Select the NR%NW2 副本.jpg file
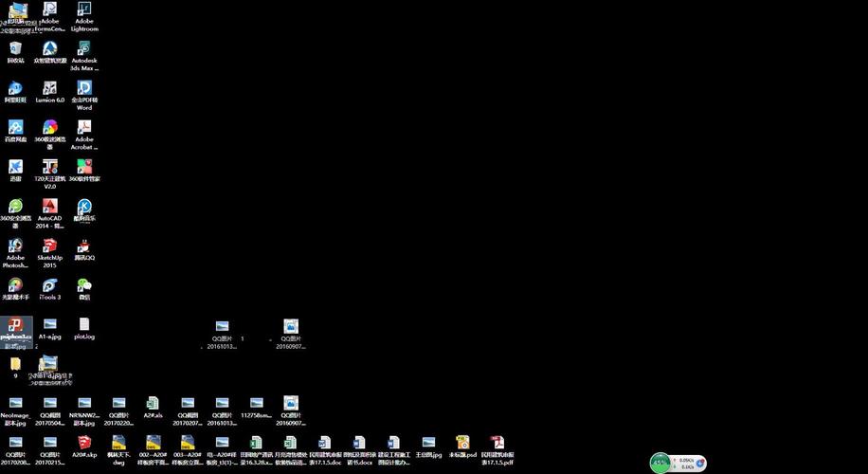Screen dimensions: 868x474 (x=84, y=410)
